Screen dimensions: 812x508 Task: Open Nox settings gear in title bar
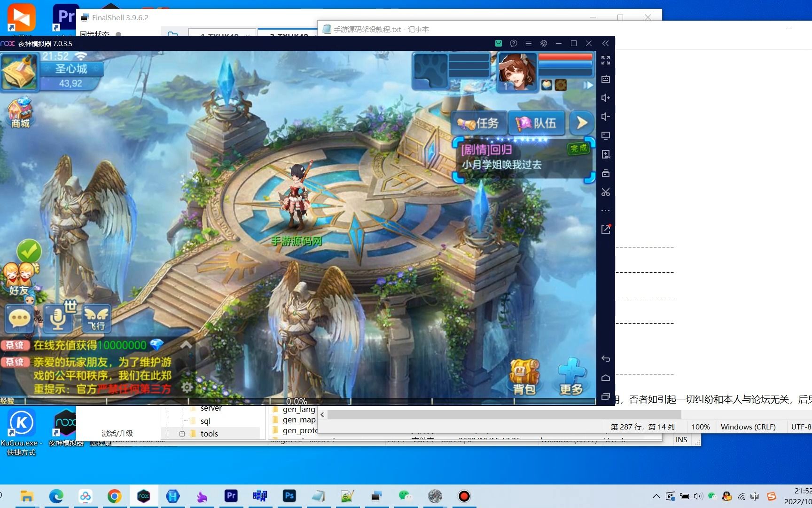pyautogui.click(x=544, y=43)
